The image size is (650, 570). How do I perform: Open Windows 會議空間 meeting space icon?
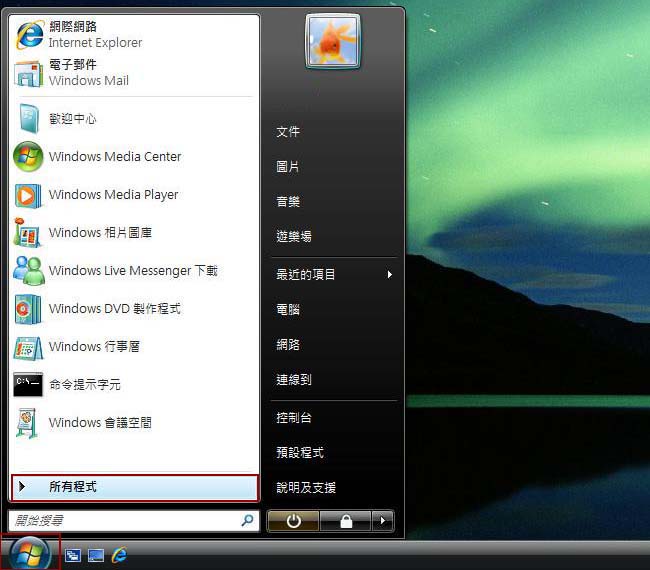tap(27, 423)
